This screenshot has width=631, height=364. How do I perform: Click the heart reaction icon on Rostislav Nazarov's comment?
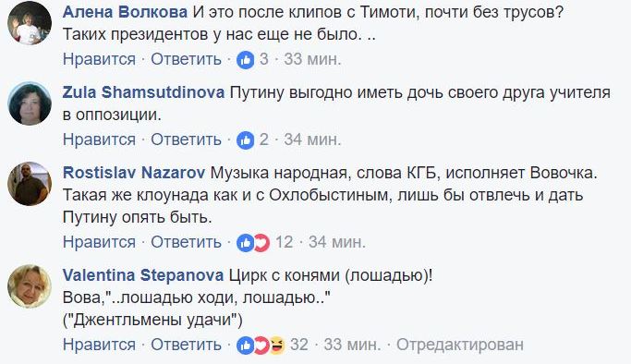262,243
